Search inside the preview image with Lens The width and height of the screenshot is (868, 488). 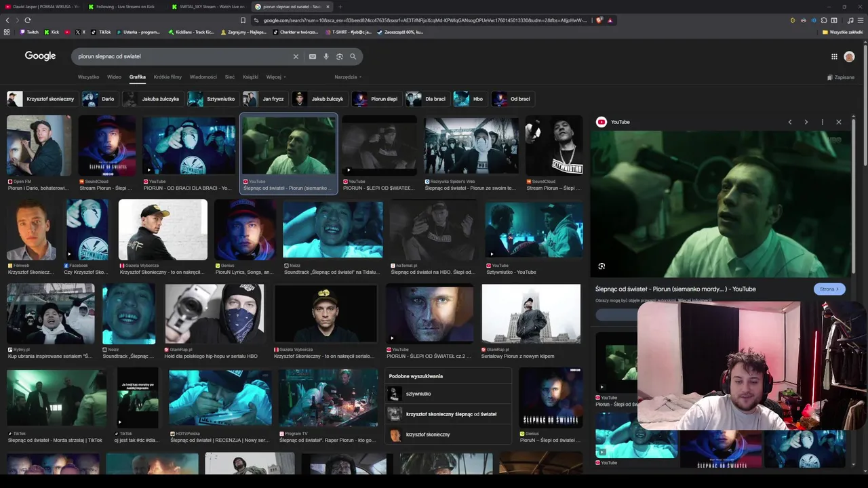pyautogui.click(x=601, y=266)
